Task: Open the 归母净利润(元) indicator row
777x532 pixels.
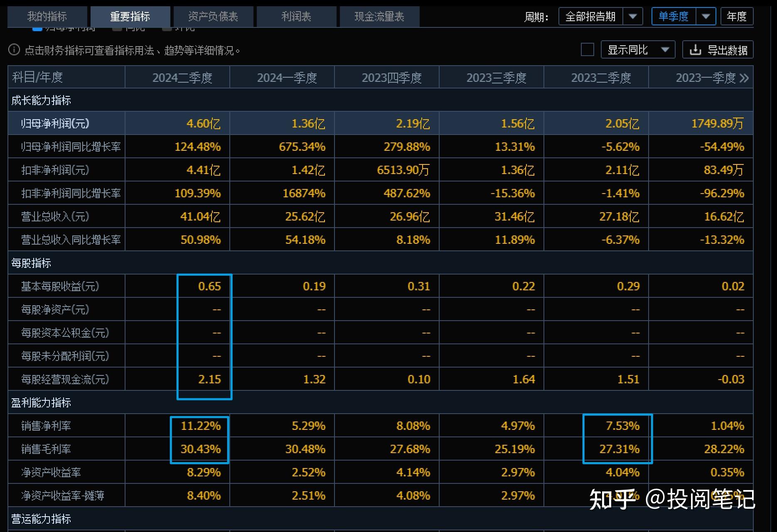Action: tap(55, 123)
